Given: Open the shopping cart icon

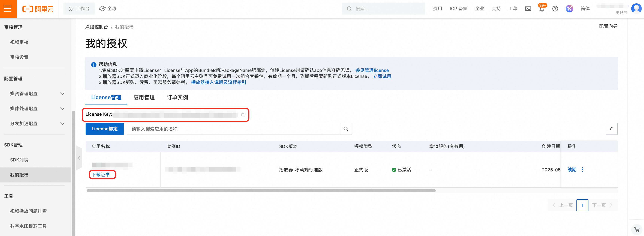Looking at the screenshot, I should coord(637,229).
